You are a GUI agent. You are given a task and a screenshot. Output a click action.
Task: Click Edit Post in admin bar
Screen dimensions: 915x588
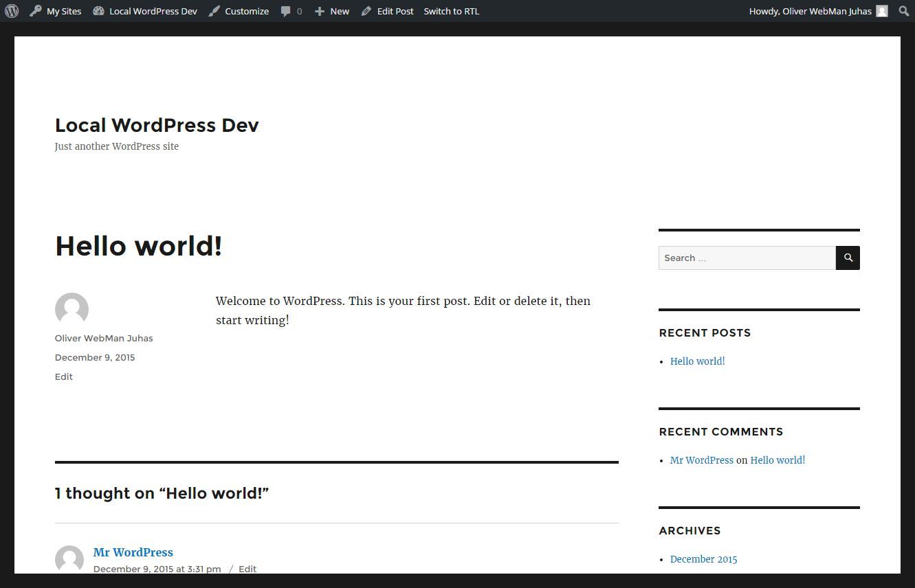click(387, 11)
